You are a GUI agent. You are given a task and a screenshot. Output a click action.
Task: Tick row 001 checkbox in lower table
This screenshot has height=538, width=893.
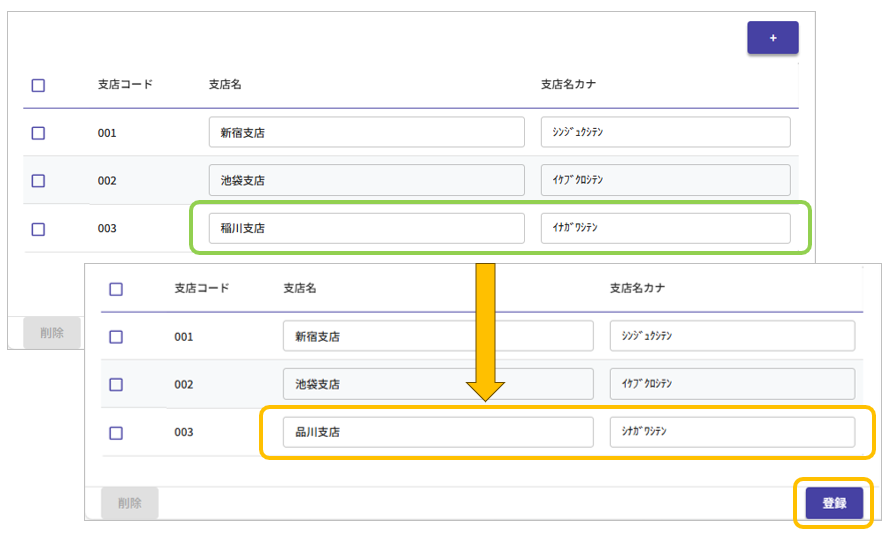[116, 337]
